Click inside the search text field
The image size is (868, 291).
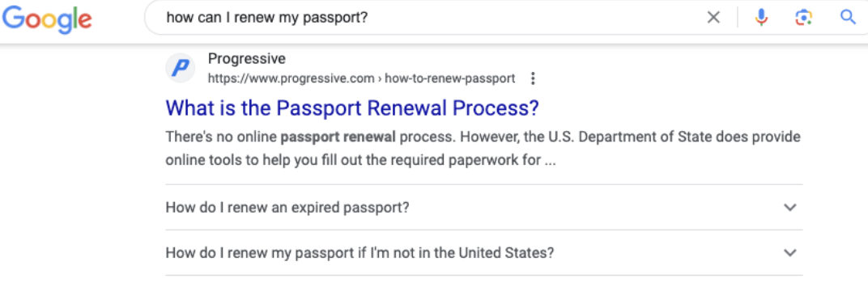point(432,18)
